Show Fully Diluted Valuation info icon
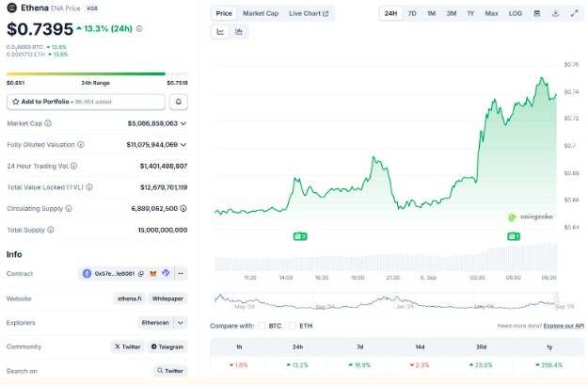The height and width of the screenshot is (385, 588). (81, 144)
